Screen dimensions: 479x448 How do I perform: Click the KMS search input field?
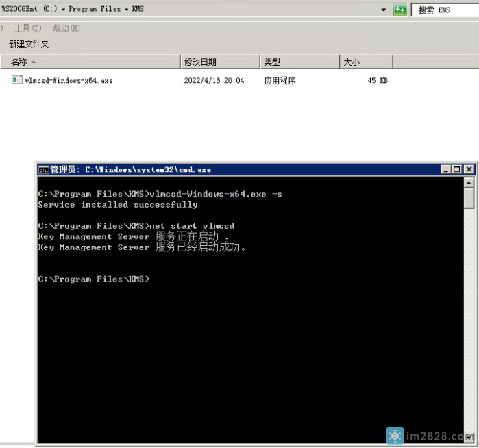445,10
